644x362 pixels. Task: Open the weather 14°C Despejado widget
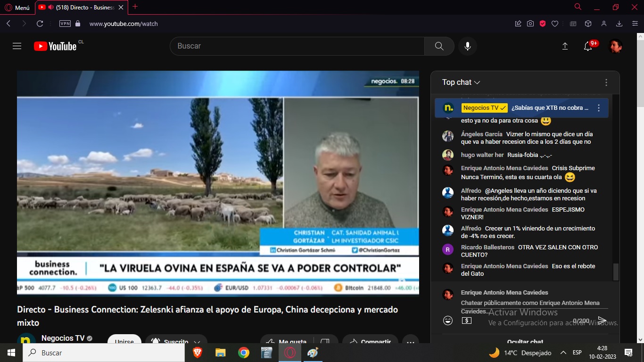point(520,353)
